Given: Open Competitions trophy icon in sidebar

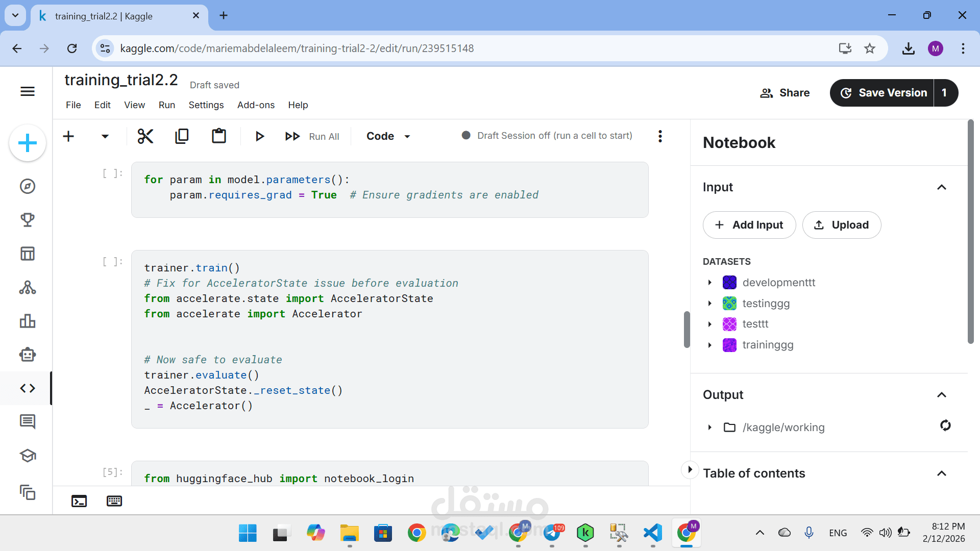Looking at the screenshot, I should pyautogui.click(x=28, y=220).
